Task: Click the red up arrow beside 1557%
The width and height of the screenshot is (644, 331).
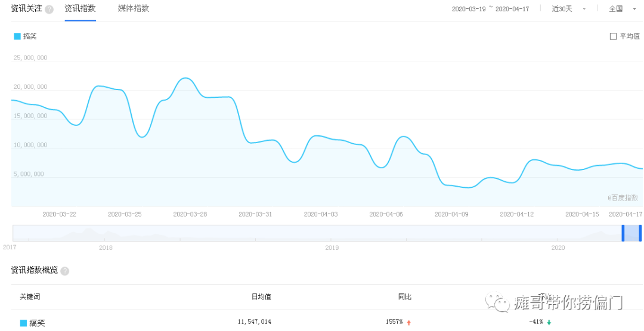Action: (409, 323)
